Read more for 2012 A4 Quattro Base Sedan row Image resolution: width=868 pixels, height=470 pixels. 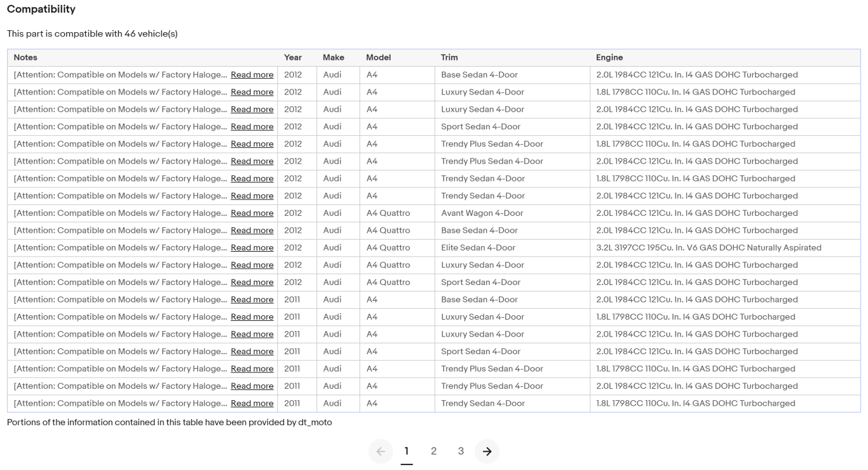pos(252,230)
